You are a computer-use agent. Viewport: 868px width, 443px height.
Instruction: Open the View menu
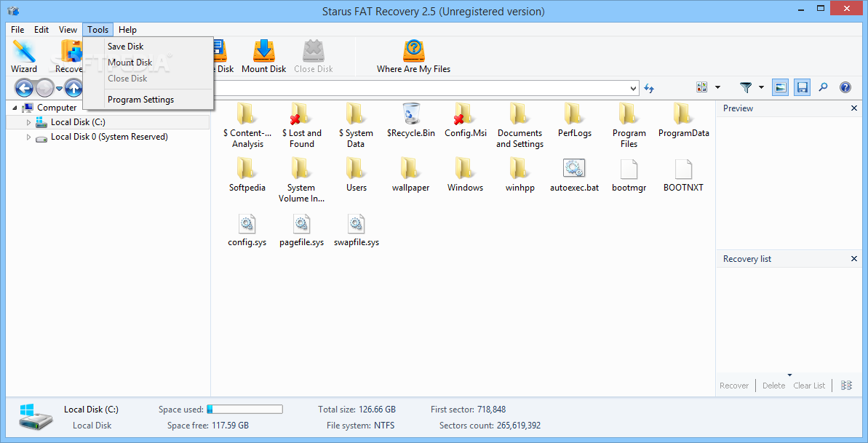[x=68, y=30]
